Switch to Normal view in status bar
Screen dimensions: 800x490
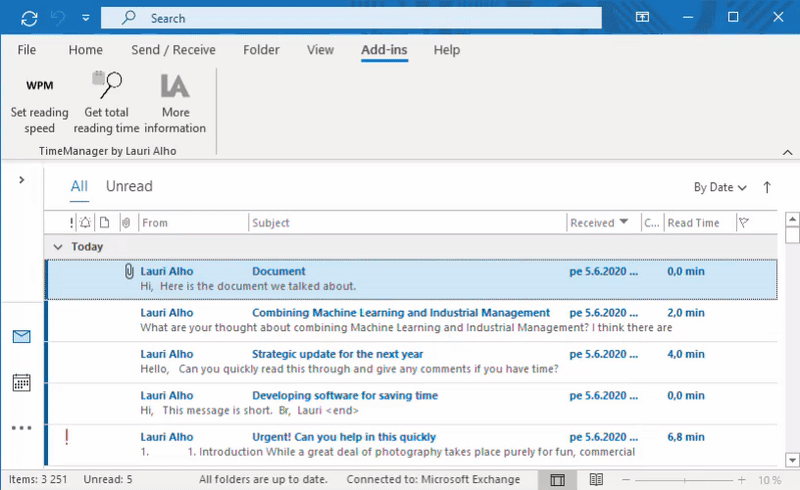pos(557,480)
